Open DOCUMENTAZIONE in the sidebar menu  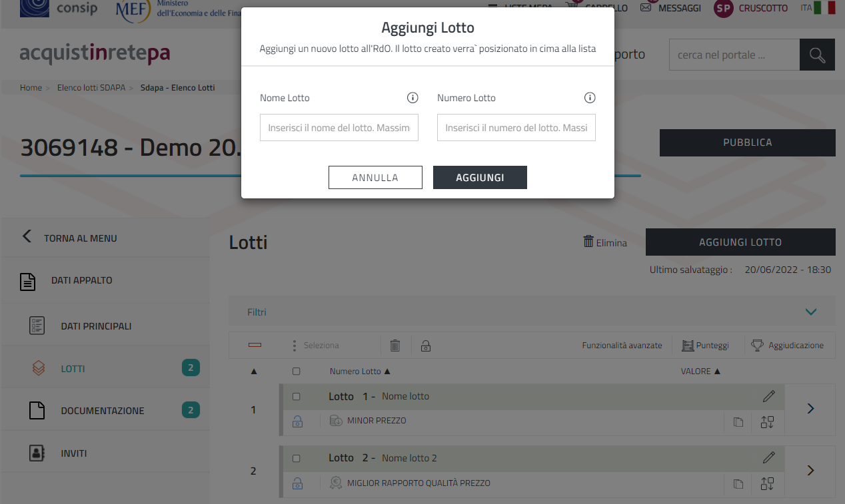102,411
